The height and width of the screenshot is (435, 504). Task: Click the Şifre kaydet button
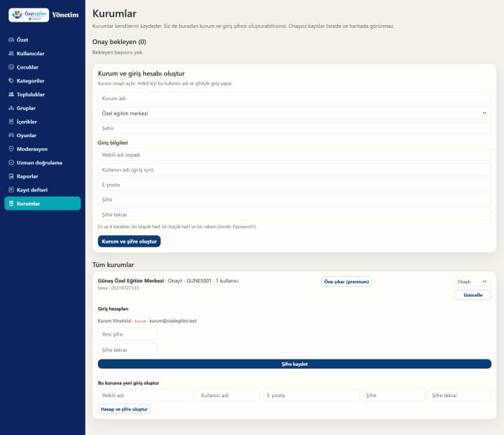295,364
